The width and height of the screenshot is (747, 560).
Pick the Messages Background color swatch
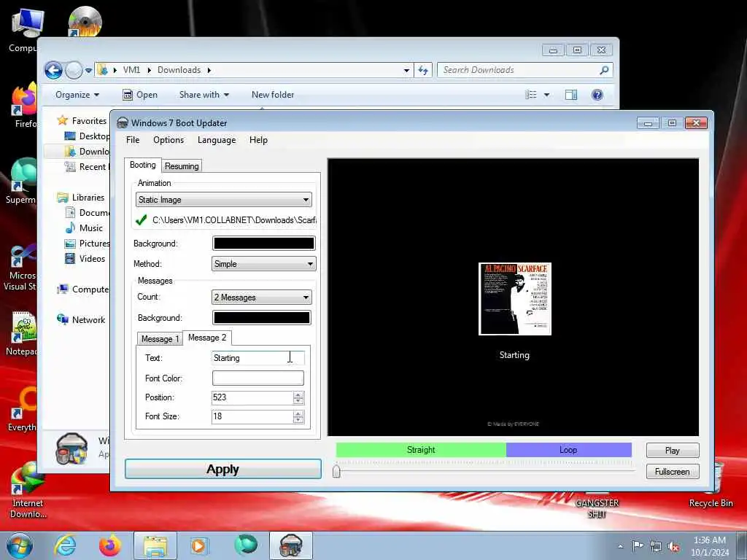click(x=261, y=318)
